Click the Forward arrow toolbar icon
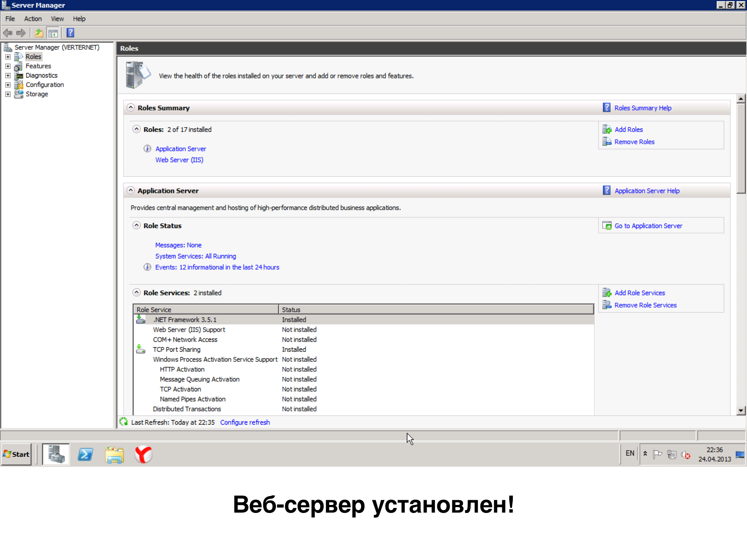747x560 pixels. pyautogui.click(x=21, y=33)
